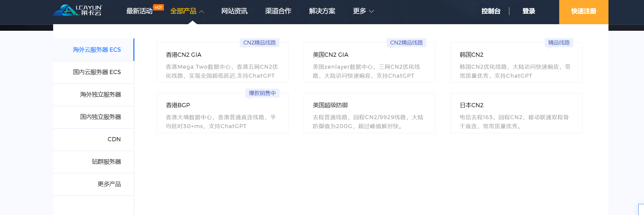This screenshot has width=644, height=215.
Task: Click the 登录 login link
Action: pos(528,11)
